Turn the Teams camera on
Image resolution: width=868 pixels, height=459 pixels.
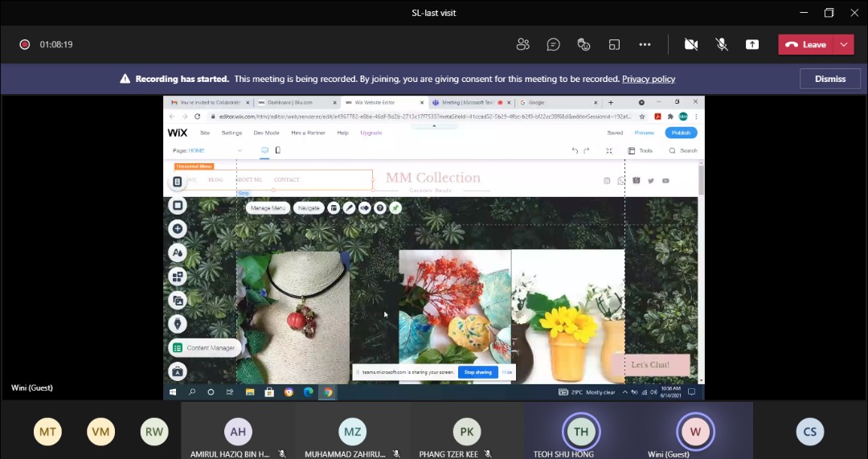coord(691,44)
